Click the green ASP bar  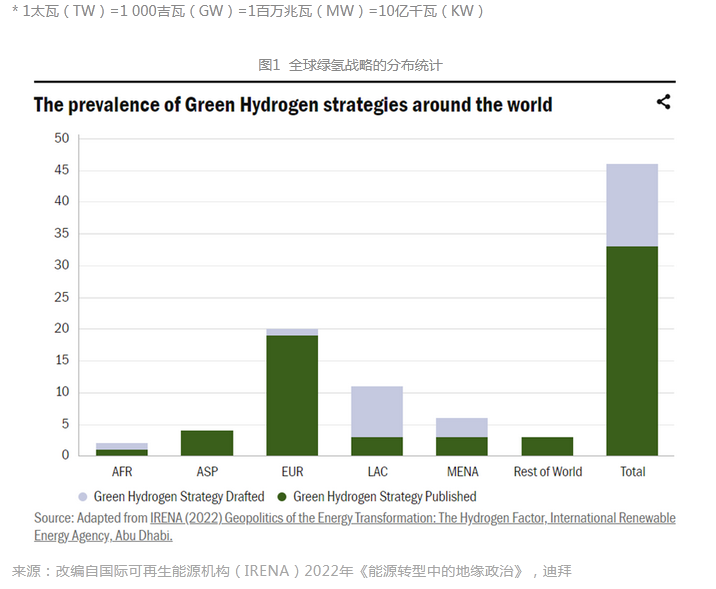(207, 443)
